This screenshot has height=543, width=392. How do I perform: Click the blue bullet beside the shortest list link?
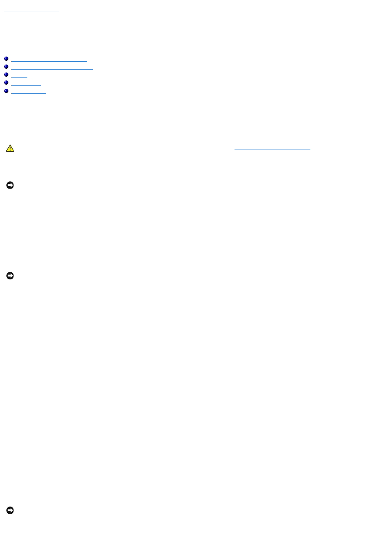tap(6, 75)
